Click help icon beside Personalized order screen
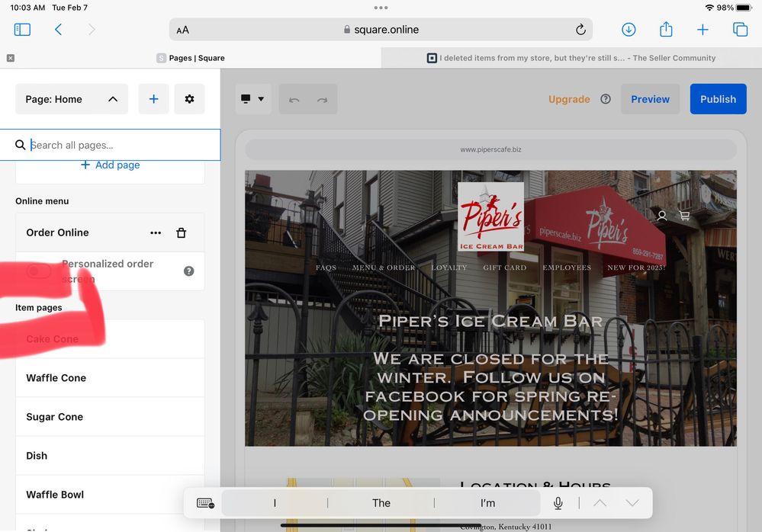The image size is (762, 532). click(x=188, y=271)
